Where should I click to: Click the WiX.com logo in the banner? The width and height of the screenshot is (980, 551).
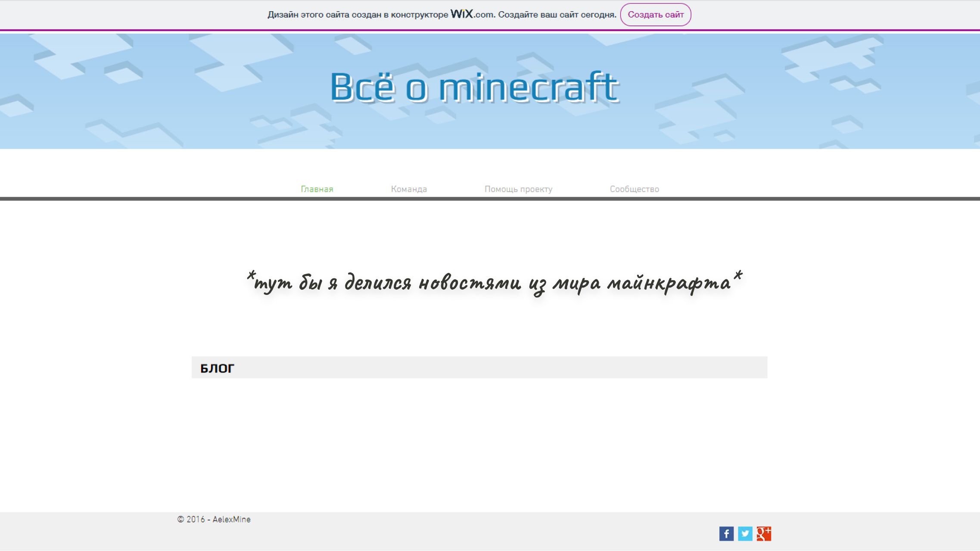473,14
